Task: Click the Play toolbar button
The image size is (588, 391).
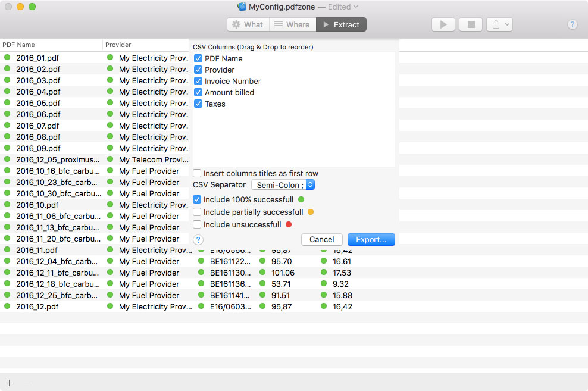Action: click(443, 24)
